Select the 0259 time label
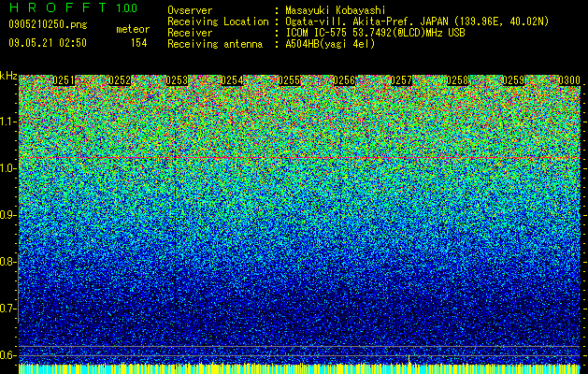588x374 pixels. pos(513,80)
